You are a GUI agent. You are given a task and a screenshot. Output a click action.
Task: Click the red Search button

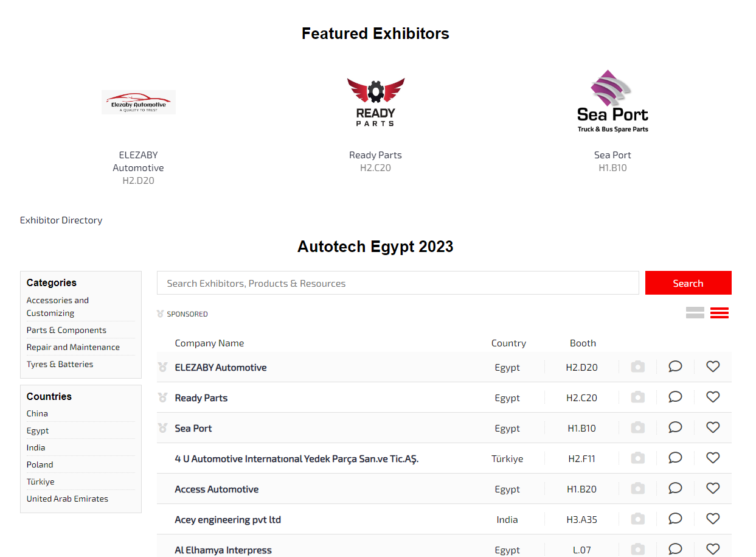(x=688, y=283)
